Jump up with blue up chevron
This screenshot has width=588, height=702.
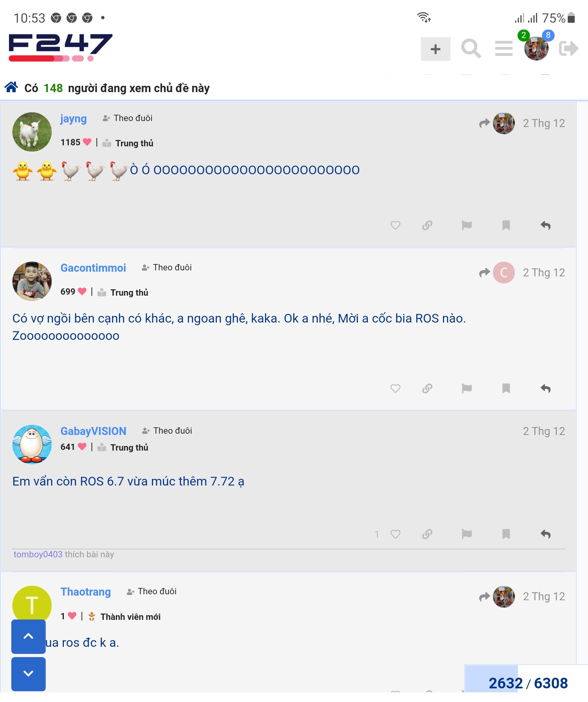coord(28,636)
